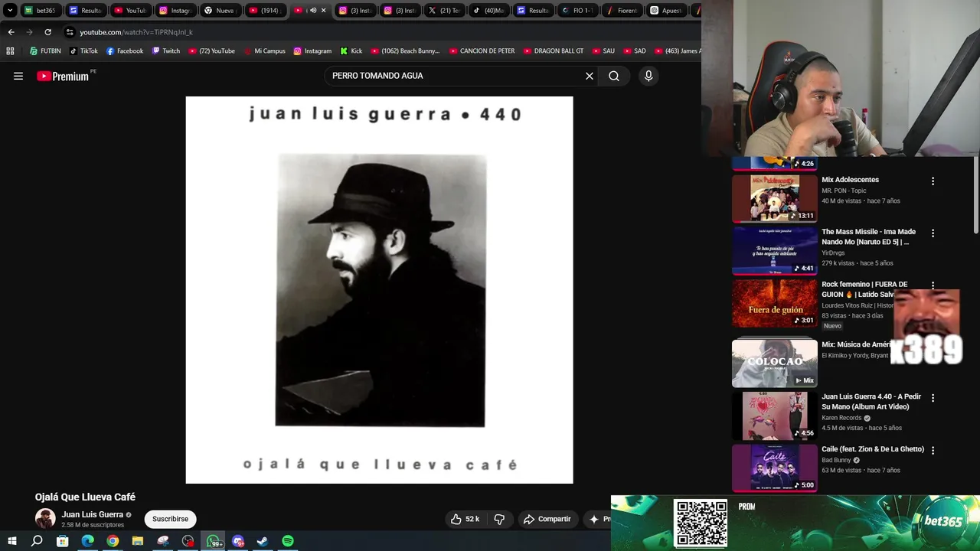Click the Suscribirse button
980x551 pixels.
[x=170, y=519]
